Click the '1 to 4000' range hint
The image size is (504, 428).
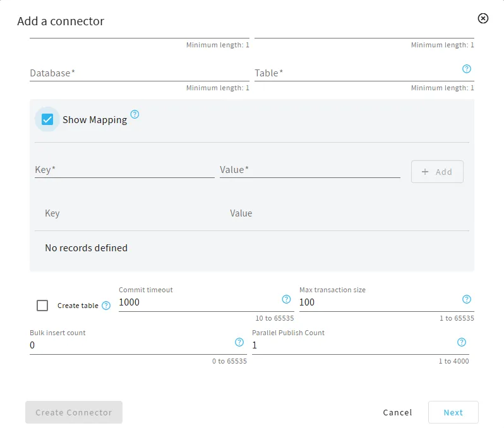coord(454,361)
